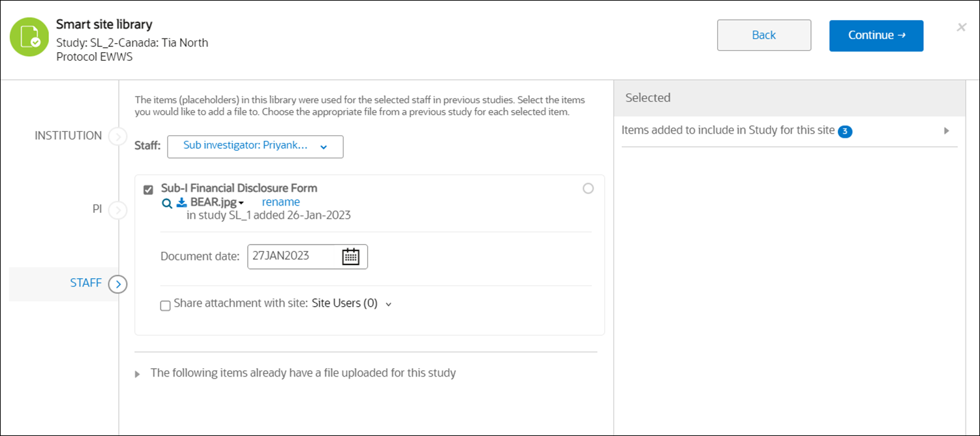Screen dimensions: 980x436
Task: Switch to the INSTITUTION step
Action: pos(69,136)
